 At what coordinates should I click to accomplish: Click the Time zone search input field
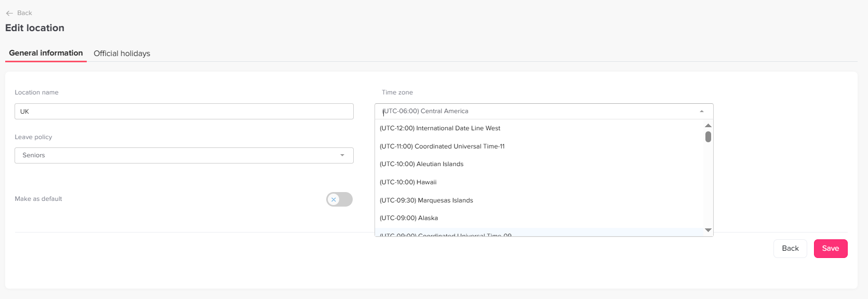click(x=535, y=111)
